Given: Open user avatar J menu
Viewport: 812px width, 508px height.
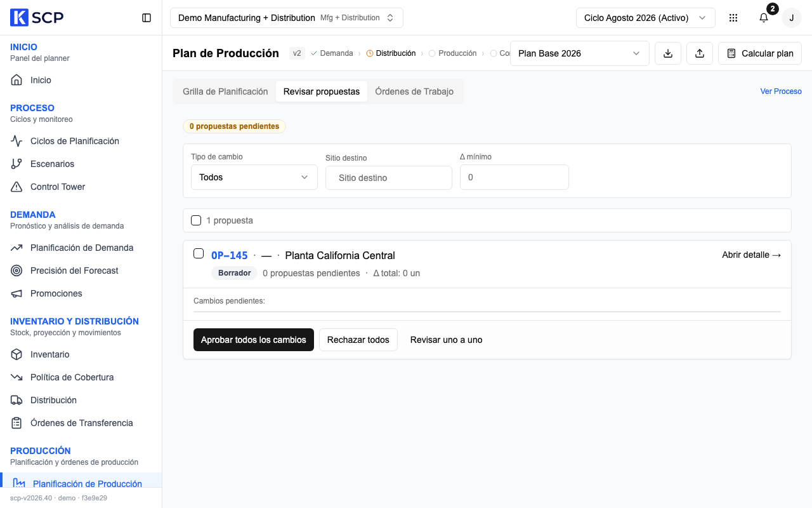Looking at the screenshot, I should pos(792,18).
